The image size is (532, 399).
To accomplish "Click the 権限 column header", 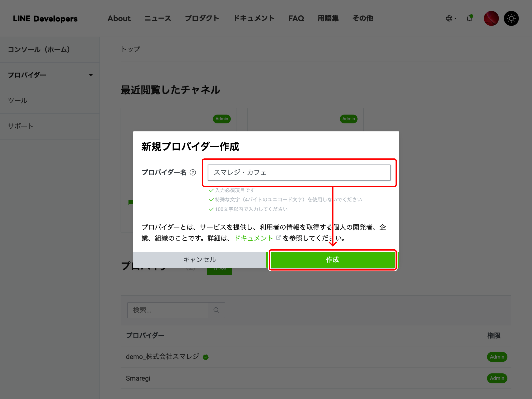I will click(x=494, y=335).
